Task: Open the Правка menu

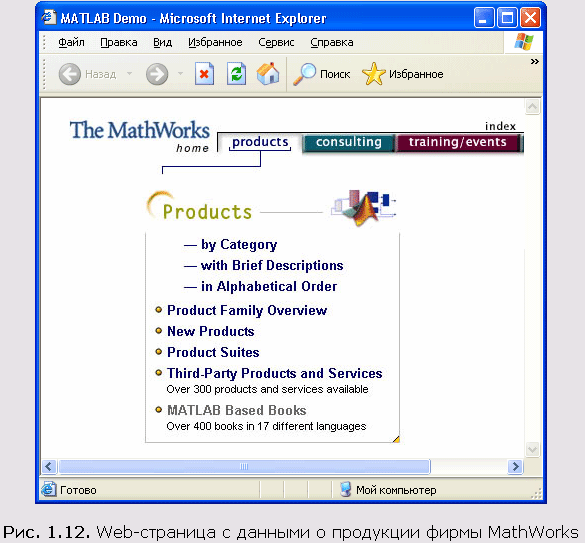Action: tap(119, 43)
